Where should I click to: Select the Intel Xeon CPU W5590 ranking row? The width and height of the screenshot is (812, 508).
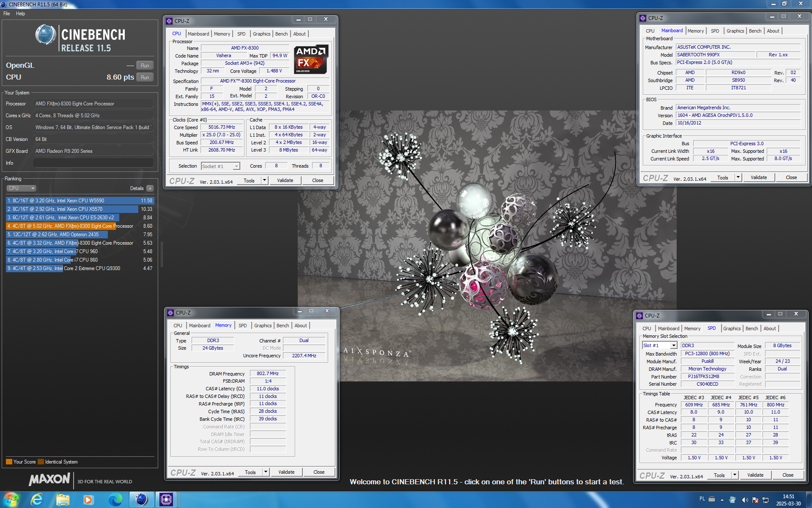[x=80, y=201]
